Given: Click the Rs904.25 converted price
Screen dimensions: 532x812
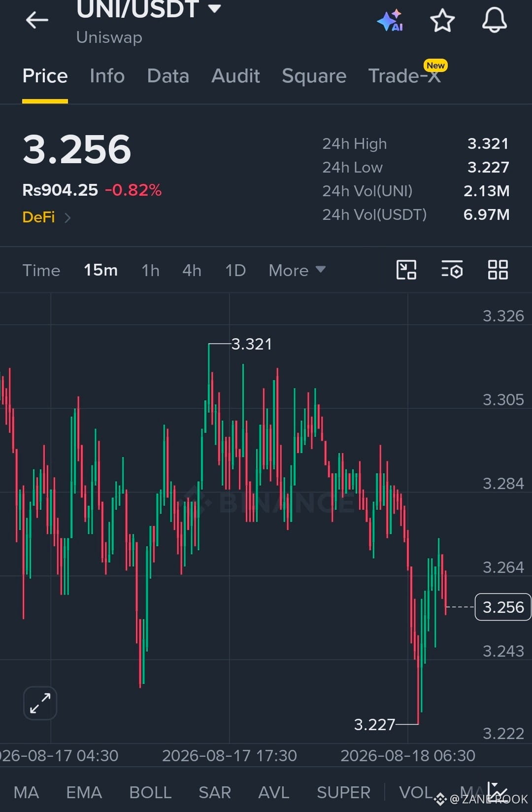Looking at the screenshot, I should (60, 190).
